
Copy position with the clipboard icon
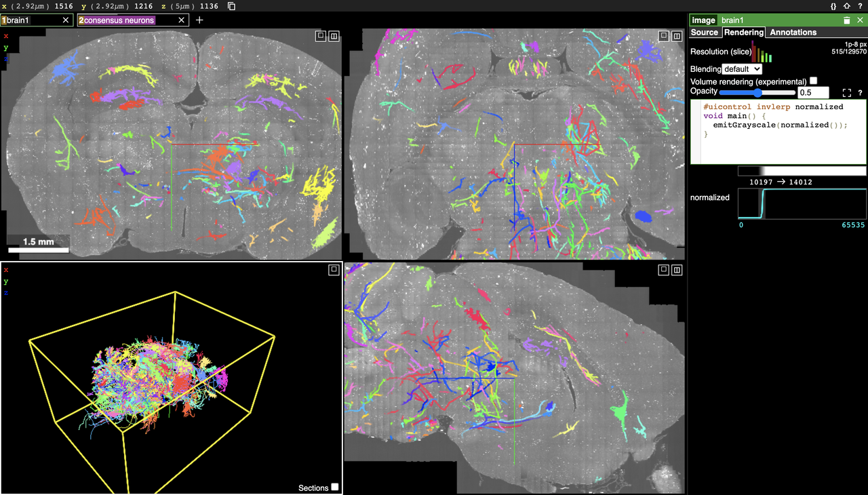pyautogui.click(x=232, y=6)
